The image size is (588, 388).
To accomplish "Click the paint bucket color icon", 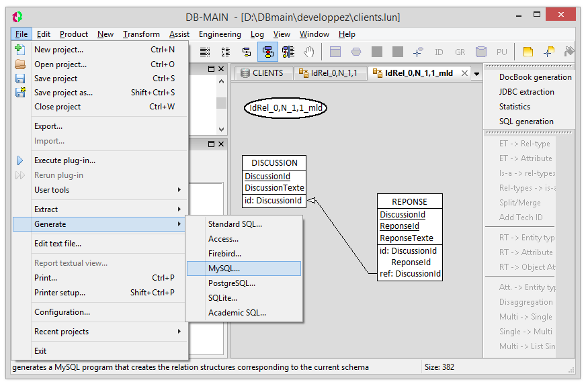I will pos(569,51).
